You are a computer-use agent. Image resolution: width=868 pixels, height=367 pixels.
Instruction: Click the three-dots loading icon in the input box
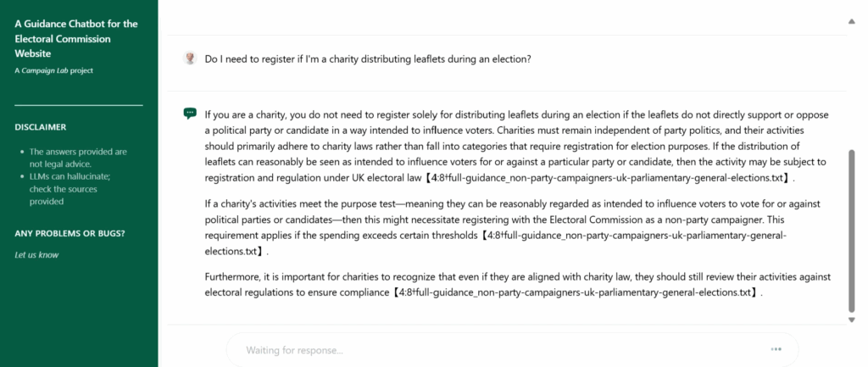pyautogui.click(x=776, y=349)
